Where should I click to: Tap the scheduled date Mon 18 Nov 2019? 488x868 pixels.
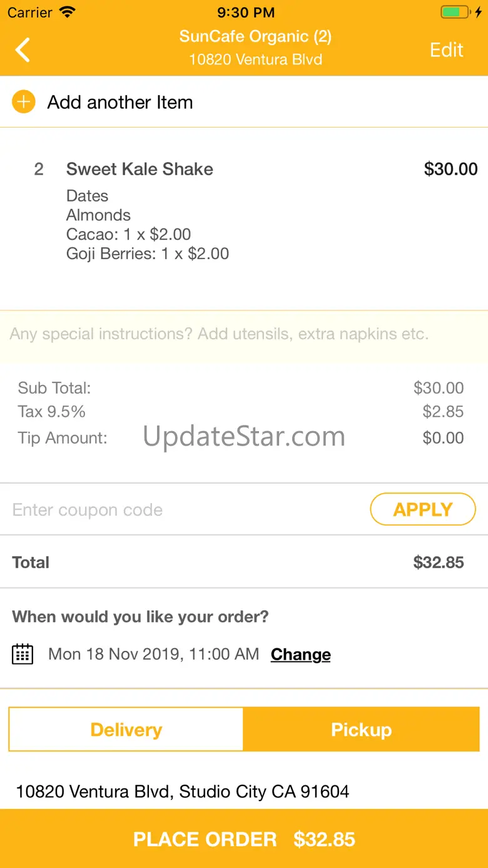pyautogui.click(x=153, y=655)
